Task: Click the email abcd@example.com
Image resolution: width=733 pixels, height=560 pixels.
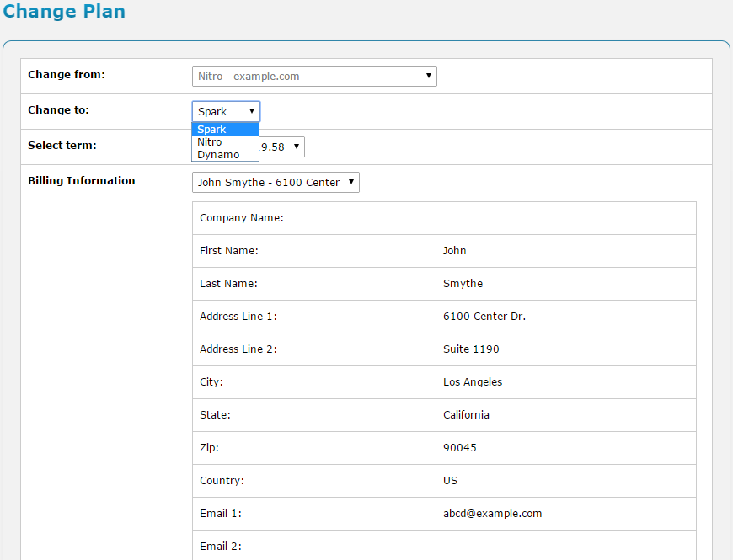Action: [492, 514]
